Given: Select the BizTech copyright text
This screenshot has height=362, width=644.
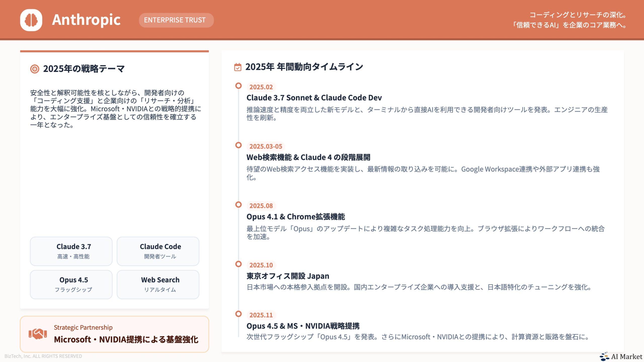Looking at the screenshot, I should (x=43, y=356).
